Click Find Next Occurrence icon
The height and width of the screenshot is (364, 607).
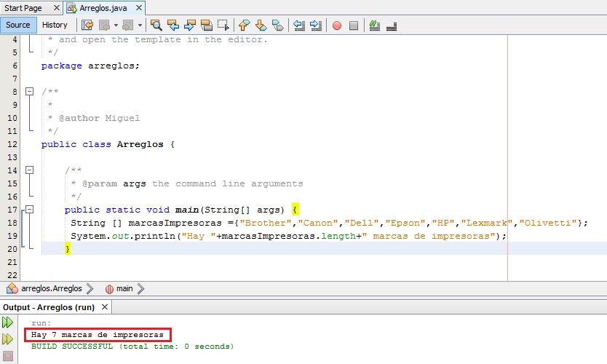[190, 25]
